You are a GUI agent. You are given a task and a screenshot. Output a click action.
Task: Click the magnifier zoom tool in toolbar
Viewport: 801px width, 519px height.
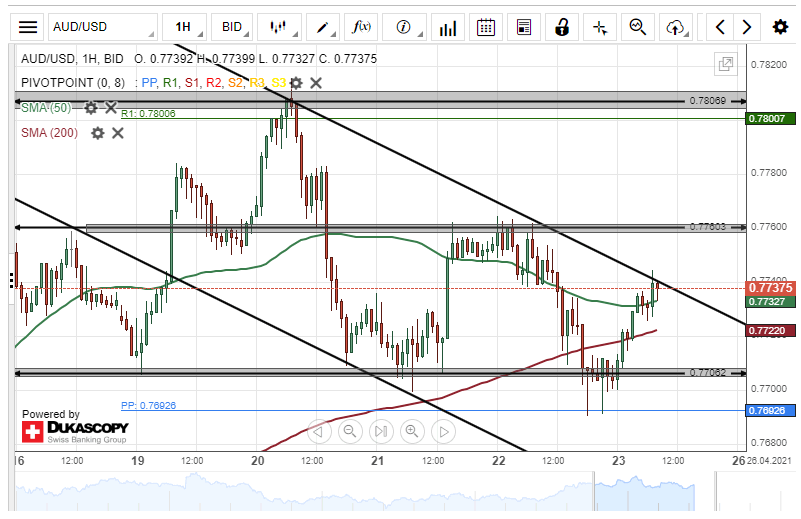pyautogui.click(x=637, y=27)
